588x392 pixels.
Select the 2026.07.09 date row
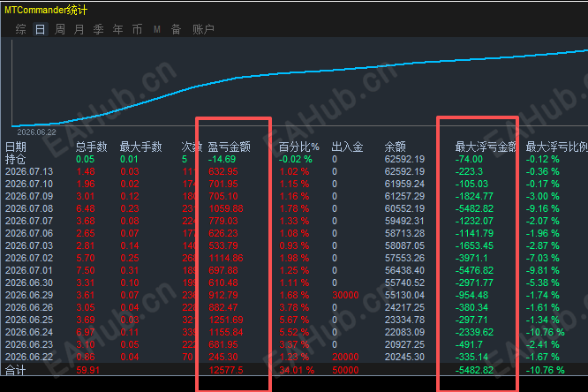click(294, 196)
